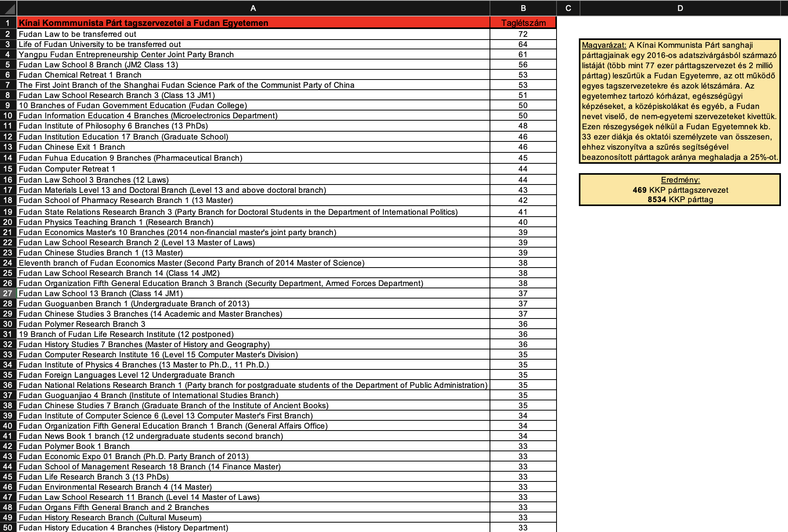Click cell 'Fudan Polymer Research Branch 3'
The height and width of the screenshot is (532, 788).
tap(253, 324)
